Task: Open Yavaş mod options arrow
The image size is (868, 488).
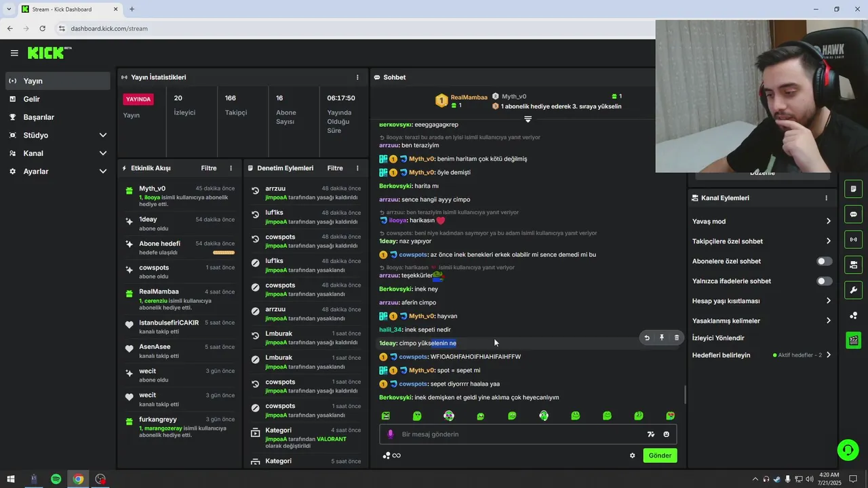Action: pos(828,222)
